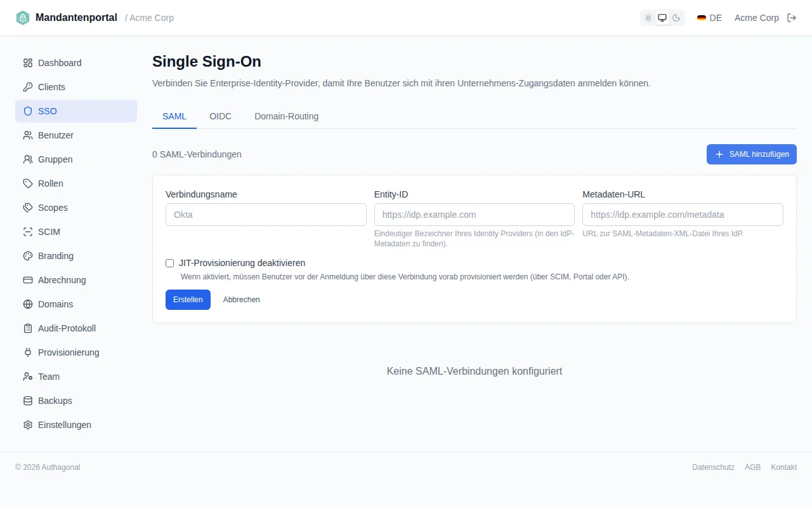Click the Benutzer people icon
The width and height of the screenshot is (812, 508).
click(28, 135)
